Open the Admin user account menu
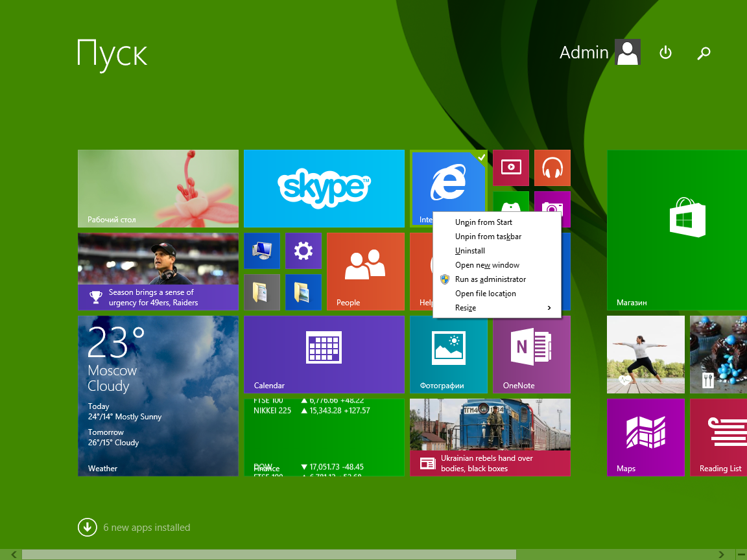747x560 pixels. [x=600, y=52]
